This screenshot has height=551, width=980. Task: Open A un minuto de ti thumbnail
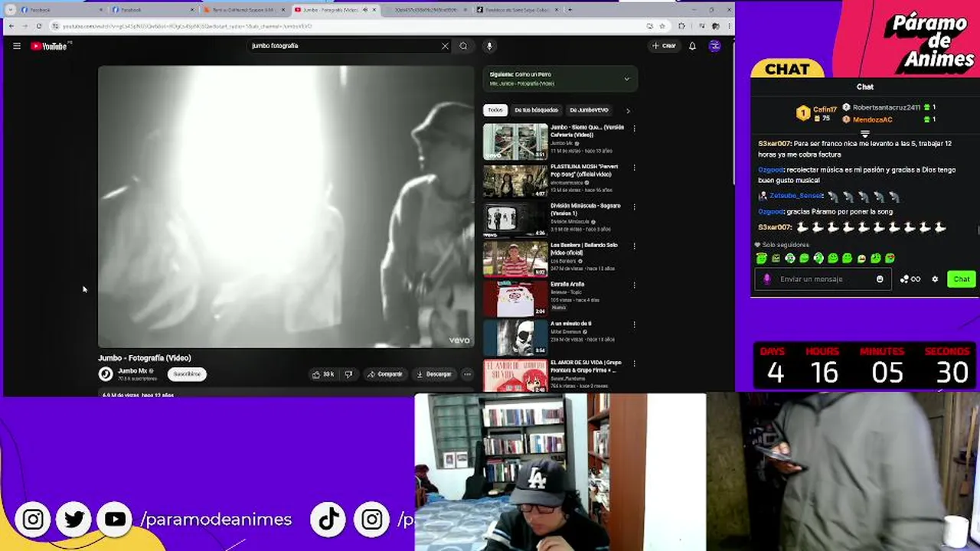click(515, 338)
